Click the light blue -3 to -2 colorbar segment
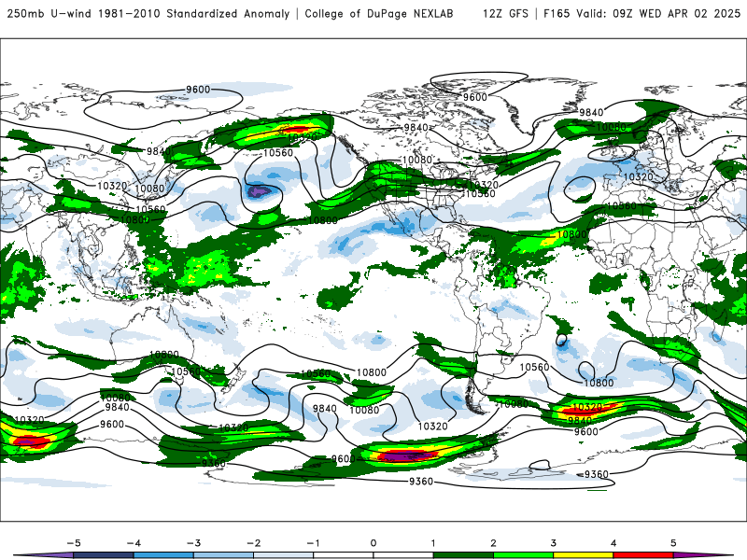This screenshot has width=747, height=560. pos(223,555)
